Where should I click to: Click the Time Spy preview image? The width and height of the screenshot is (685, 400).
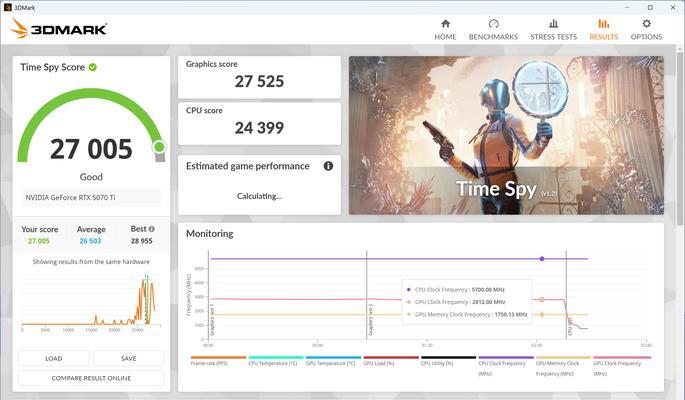(506, 135)
